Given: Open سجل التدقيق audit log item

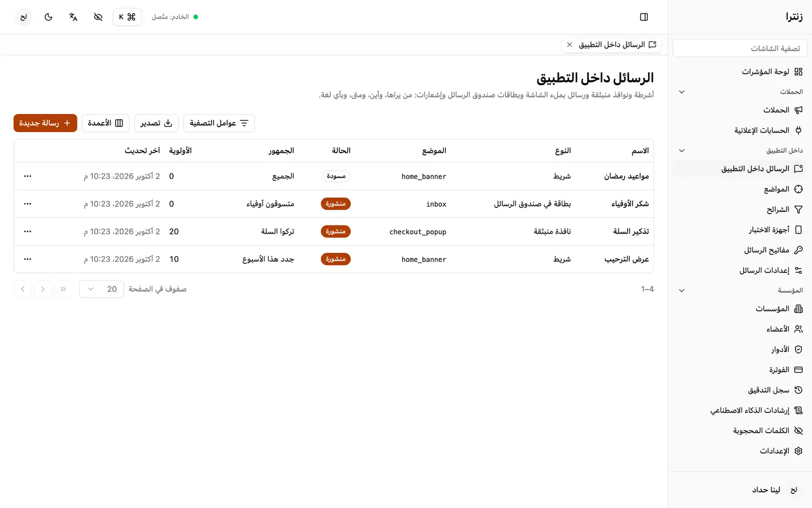Looking at the screenshot, I should (x=740, y=390).
